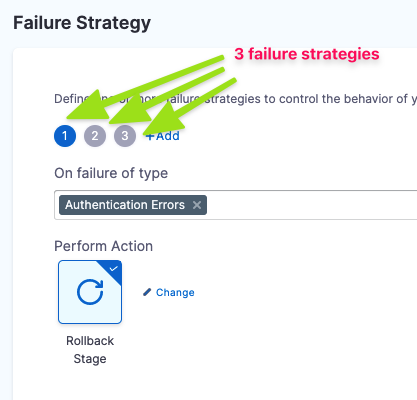Open the failure type selection field

pos(235,205)
